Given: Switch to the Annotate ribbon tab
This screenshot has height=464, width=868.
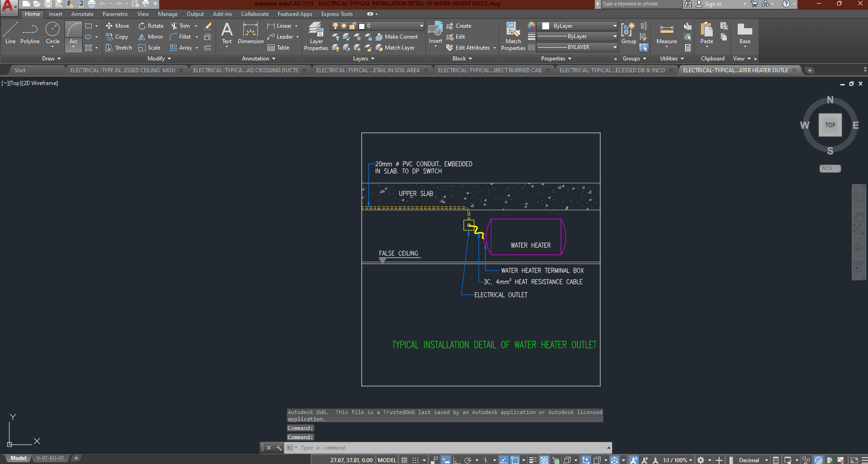Looking at the screenshot, I should [82, 14].
